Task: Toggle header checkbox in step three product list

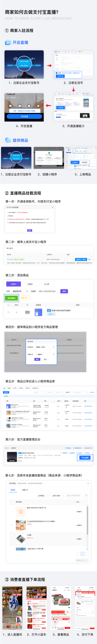Action: 8,305
